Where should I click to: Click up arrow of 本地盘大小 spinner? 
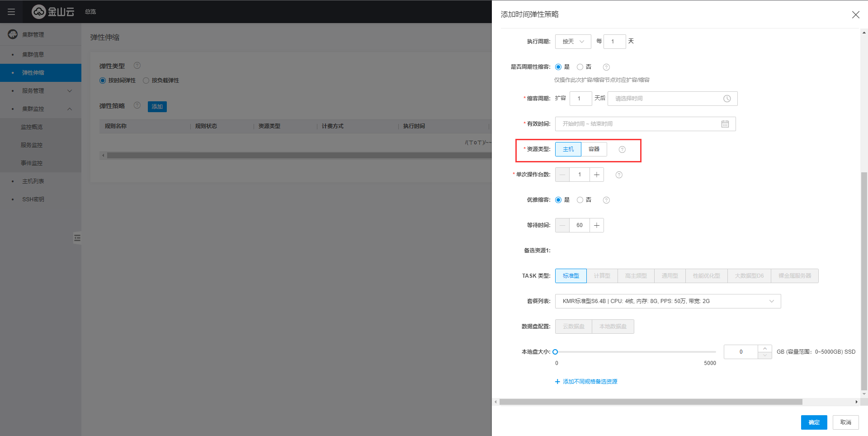pos(765,349)
